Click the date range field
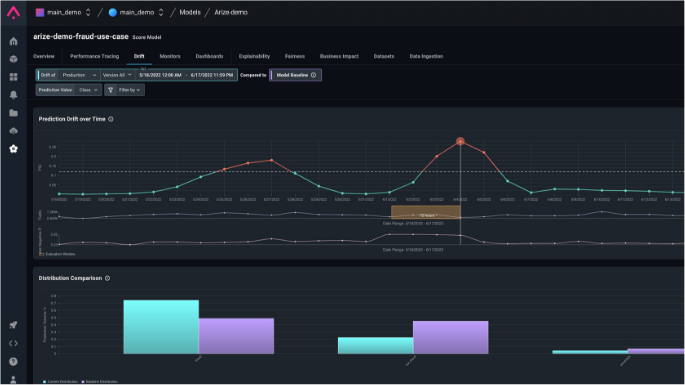Image resolution: width=685 pixels, height=385 pixels. pos(186,75)
